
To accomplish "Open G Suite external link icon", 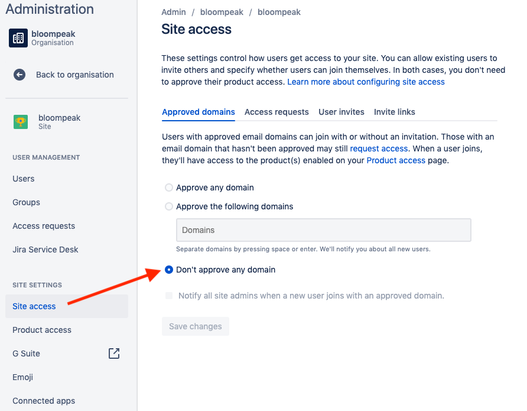I will [114, 353].
